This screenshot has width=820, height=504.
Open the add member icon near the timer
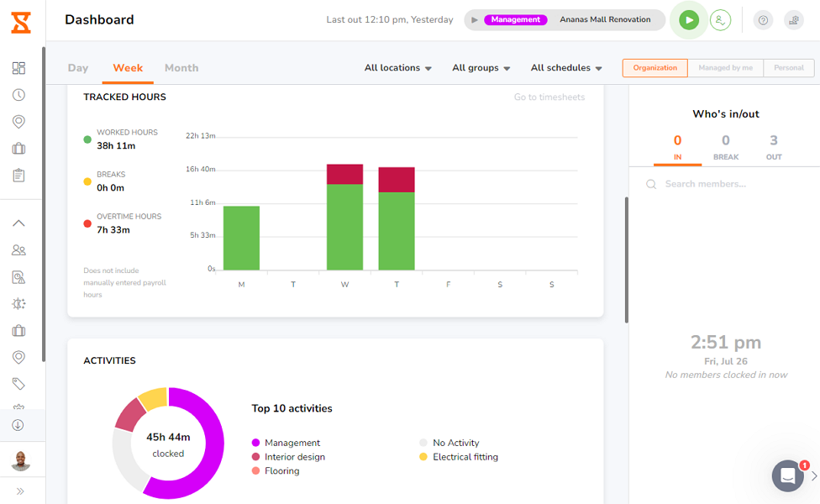(721, 20)
